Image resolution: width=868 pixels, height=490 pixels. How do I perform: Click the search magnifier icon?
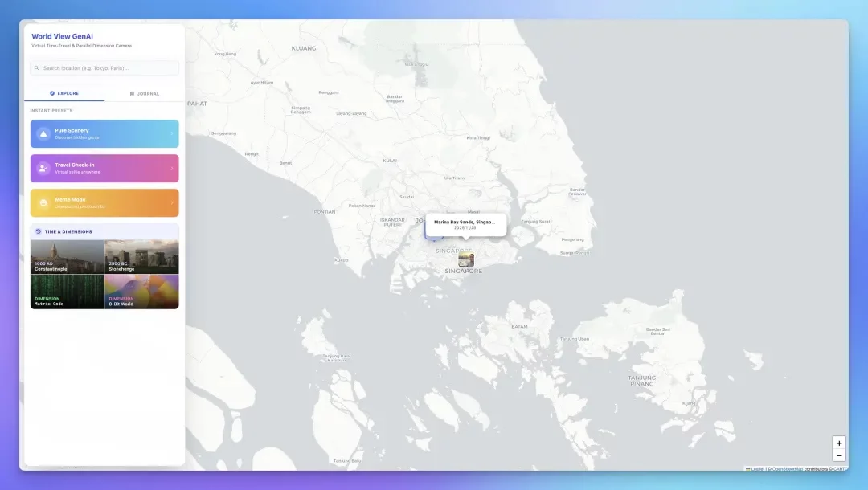(x=37, y=68)
